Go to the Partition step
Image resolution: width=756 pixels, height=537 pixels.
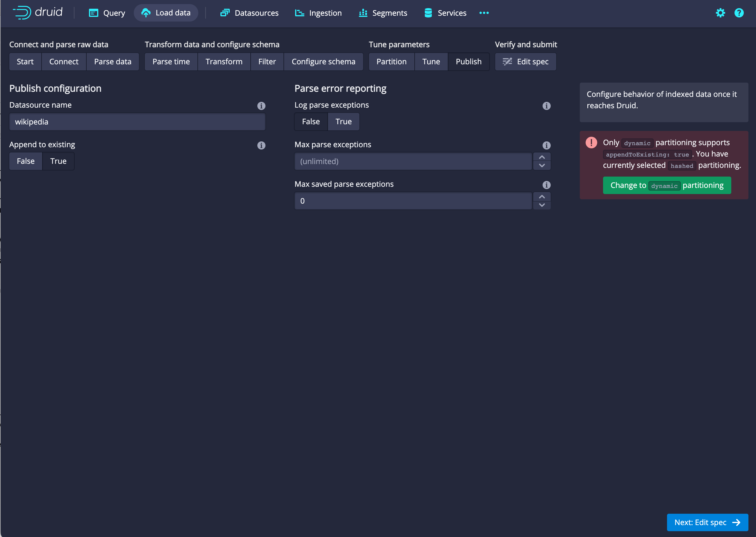click(391, 61)
